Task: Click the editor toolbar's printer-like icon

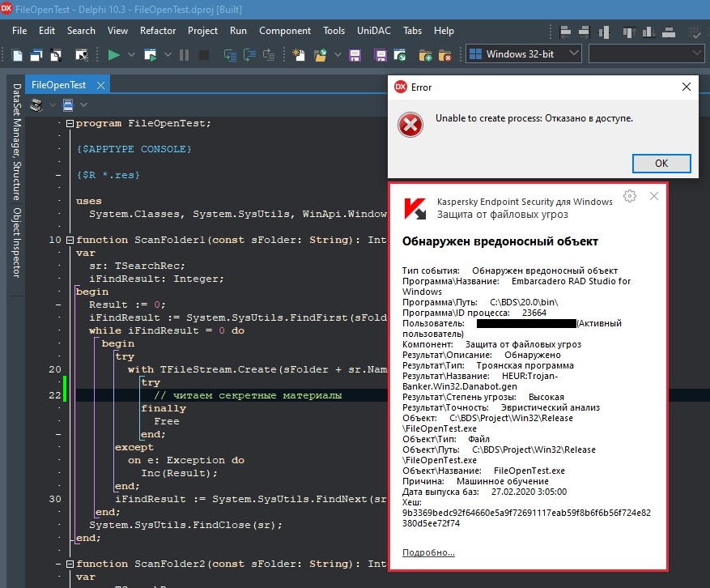Action: point(36,105)
